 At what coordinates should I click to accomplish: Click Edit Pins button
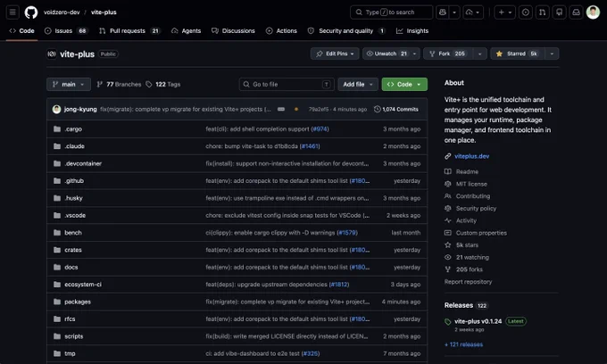pos(335,54)
